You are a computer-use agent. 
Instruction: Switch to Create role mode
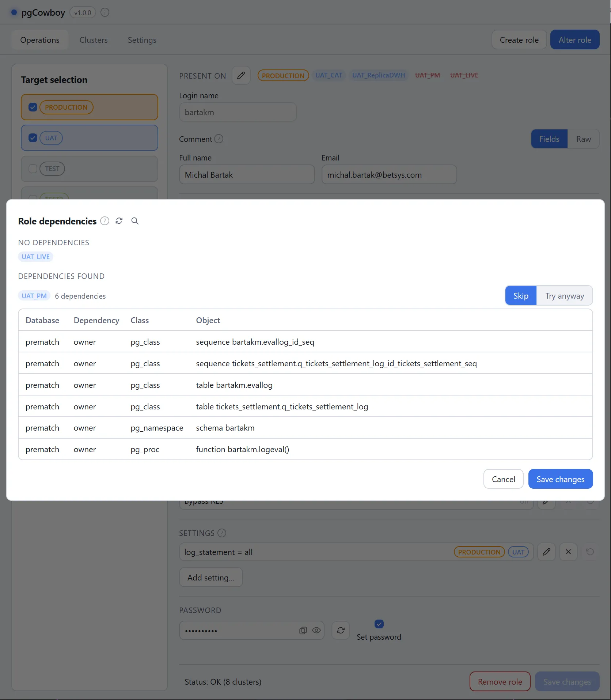519,40
